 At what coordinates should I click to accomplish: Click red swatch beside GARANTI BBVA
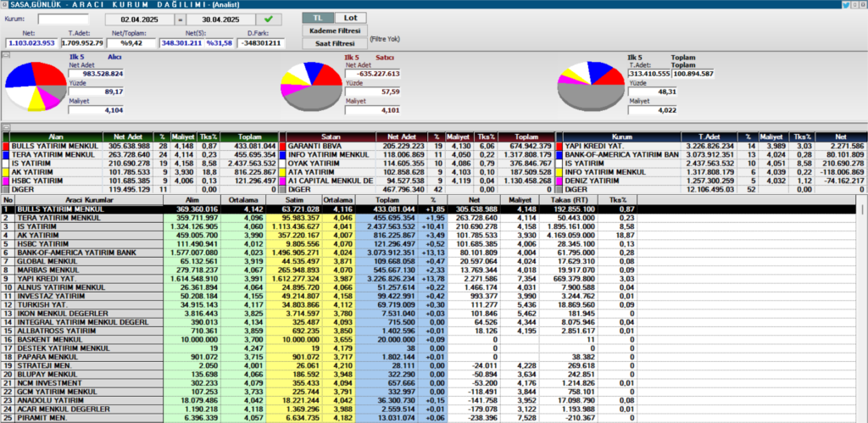pyautogui.click(x=282, y=146)
